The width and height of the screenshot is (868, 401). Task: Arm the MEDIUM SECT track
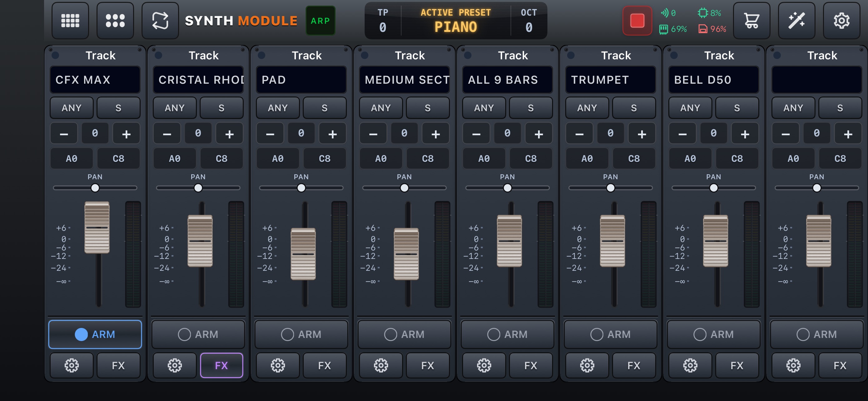404,334
